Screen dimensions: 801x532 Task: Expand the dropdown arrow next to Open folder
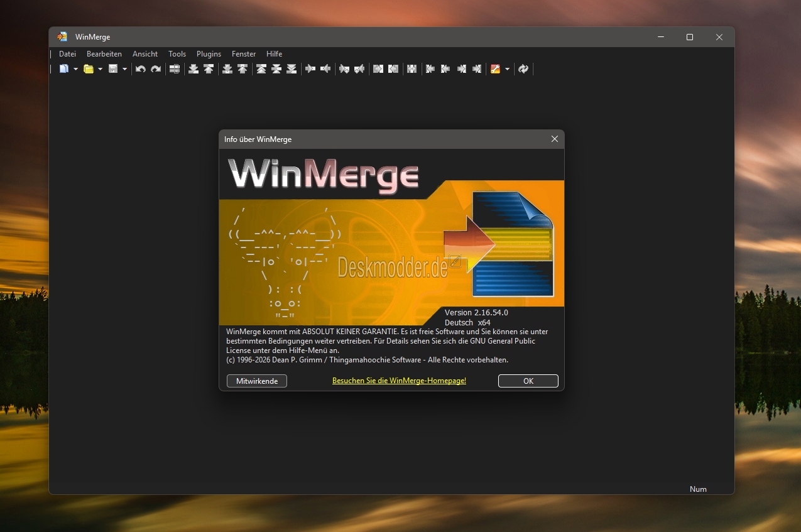(x=100, y=69)
